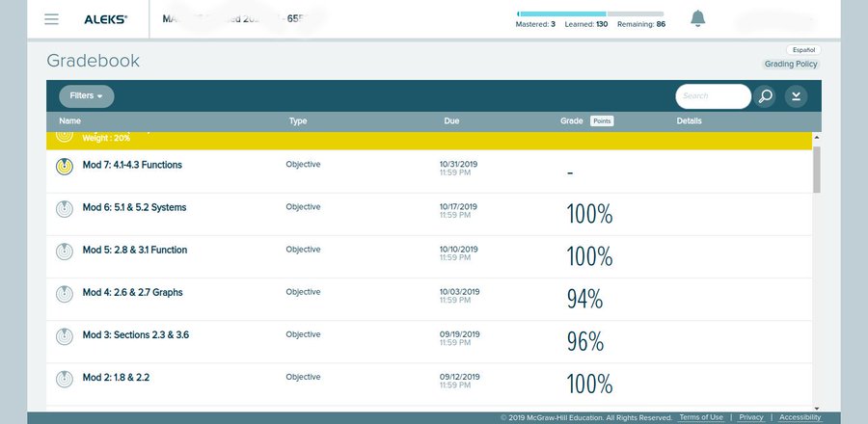Viewport: 868px width, 424px height.
Task: Click Mod 5's 100% grade
Action: pos(589,257)
